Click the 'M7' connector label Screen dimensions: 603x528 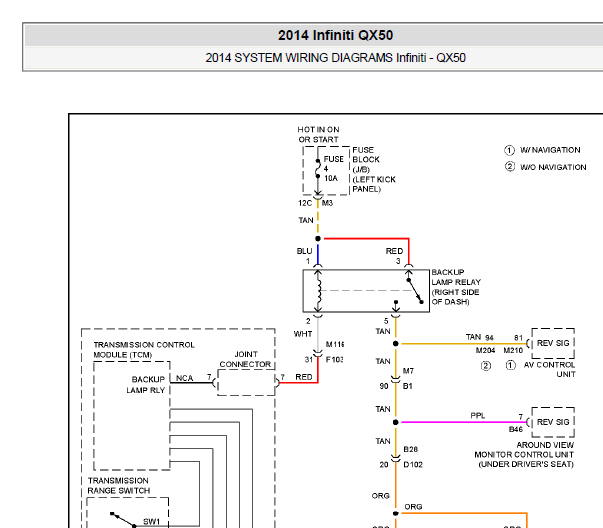(x=408, y=371)
